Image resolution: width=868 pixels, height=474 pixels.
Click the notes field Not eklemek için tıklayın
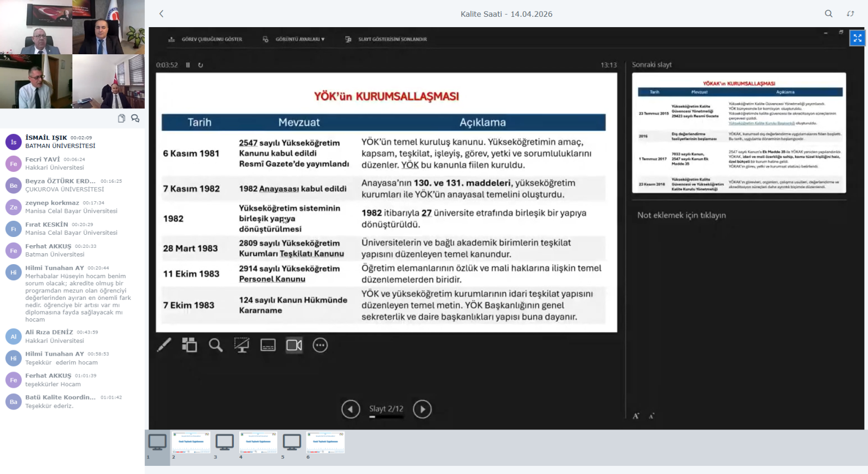click(681, 215)
